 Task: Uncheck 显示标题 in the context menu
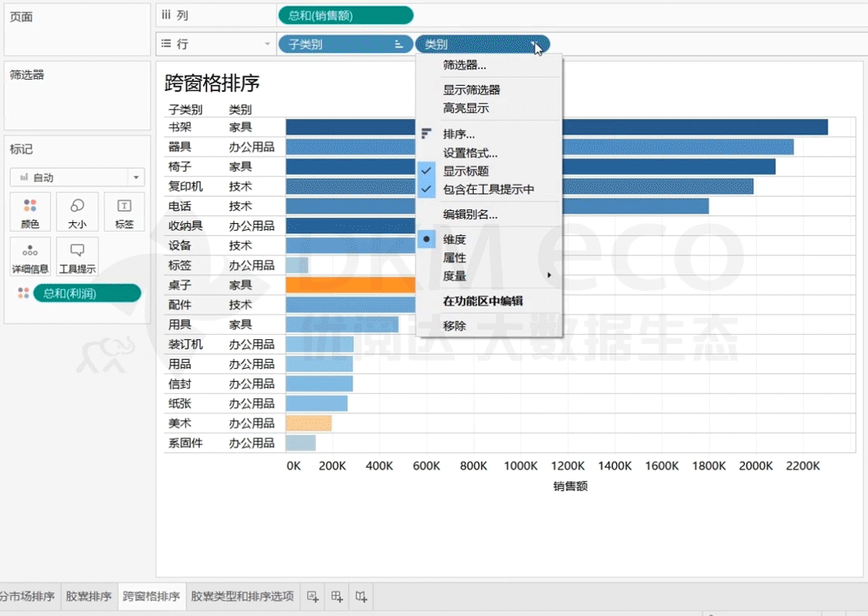point(466,171)
